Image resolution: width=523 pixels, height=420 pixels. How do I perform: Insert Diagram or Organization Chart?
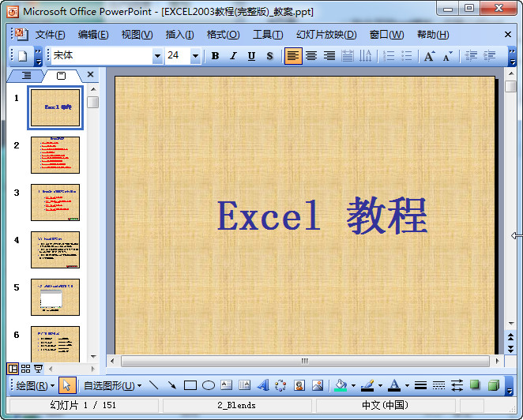[280, 386]
